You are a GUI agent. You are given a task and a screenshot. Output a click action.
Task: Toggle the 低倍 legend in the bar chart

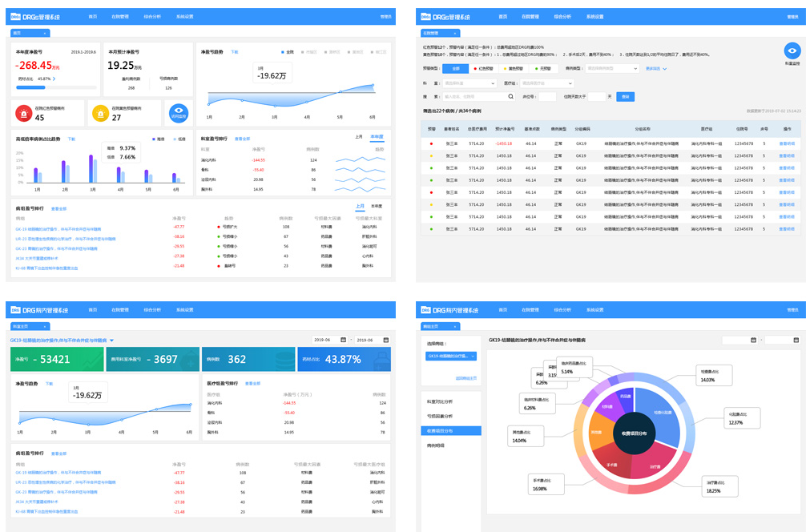(179, 139)
